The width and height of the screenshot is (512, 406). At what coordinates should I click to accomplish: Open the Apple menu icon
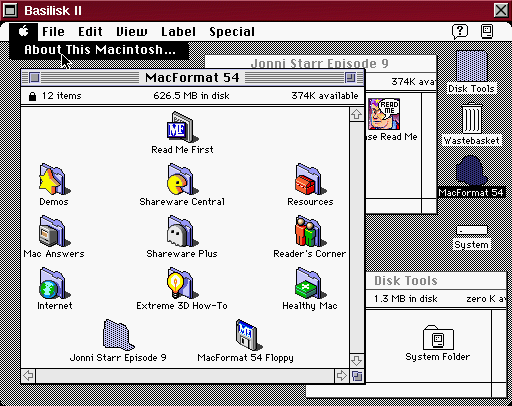pos(24,32)
